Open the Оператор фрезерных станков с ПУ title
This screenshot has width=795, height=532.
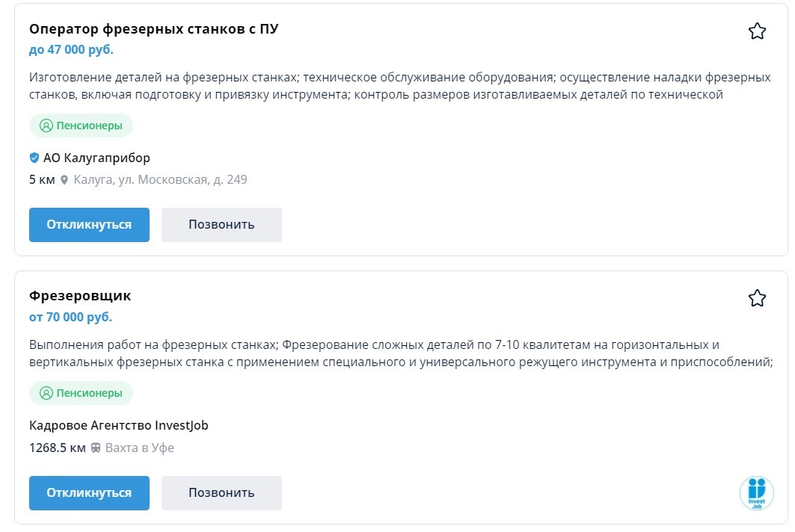coord(154,29)
